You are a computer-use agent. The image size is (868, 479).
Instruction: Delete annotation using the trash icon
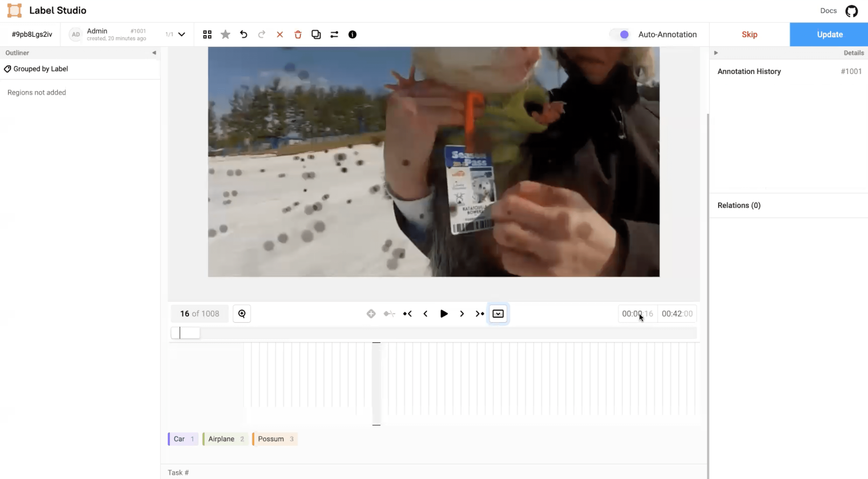pyautogui.click(x=298, y=34)
